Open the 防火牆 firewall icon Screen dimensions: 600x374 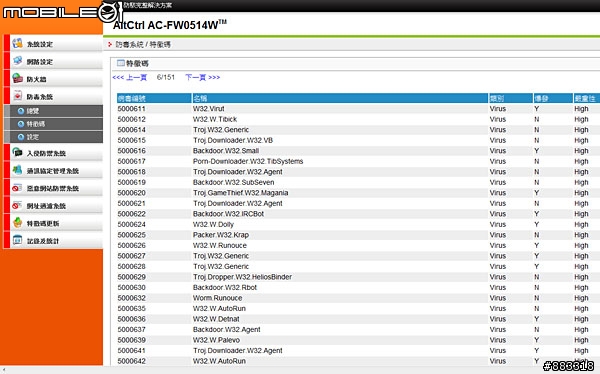coord(17,78)
